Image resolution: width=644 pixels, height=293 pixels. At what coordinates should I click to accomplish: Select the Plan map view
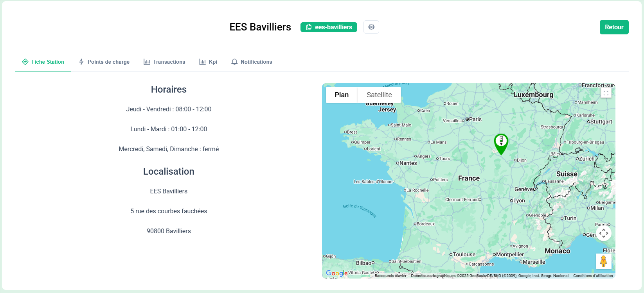(342, 95)
